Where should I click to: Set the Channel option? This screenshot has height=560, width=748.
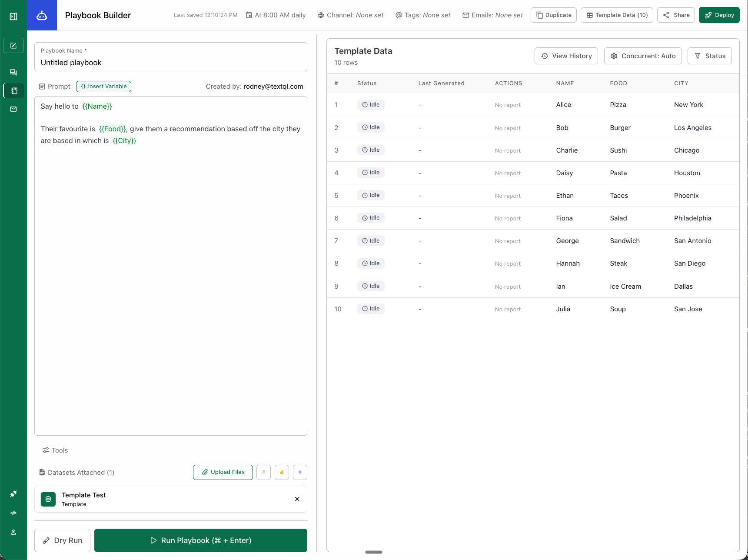pos(351,15)
